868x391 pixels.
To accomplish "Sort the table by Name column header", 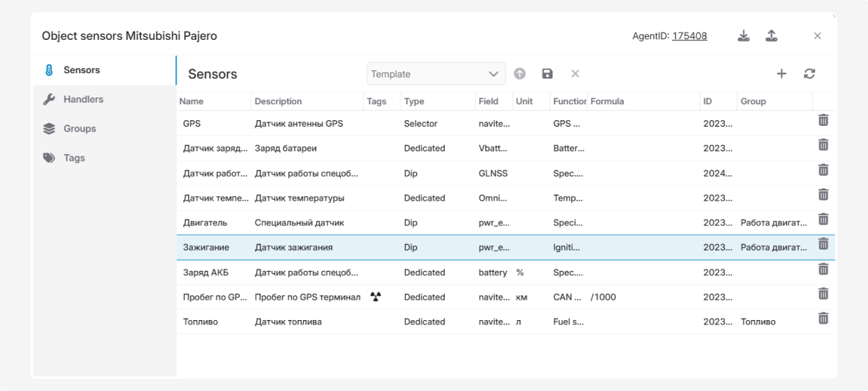I will pos(192,101).
